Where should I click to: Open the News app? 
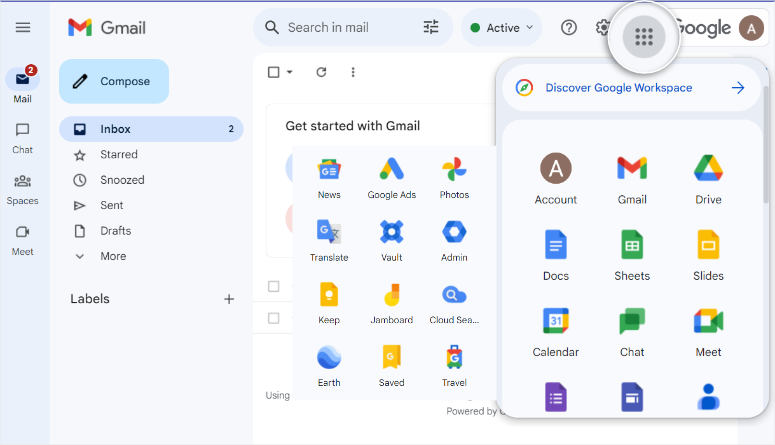click(x=329, y=178)
